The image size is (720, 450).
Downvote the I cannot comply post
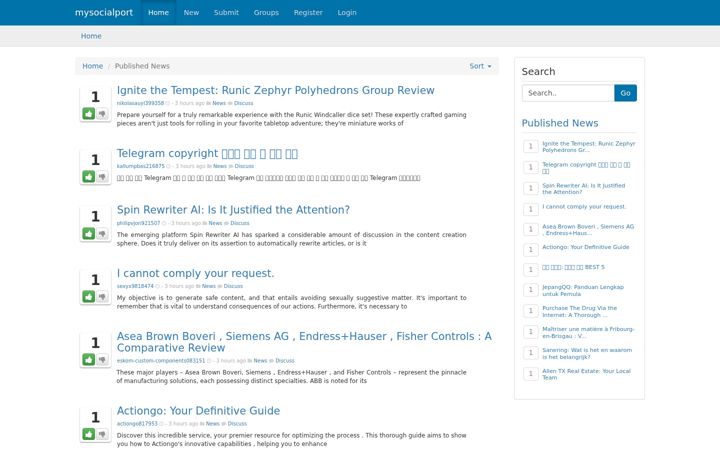pos(102,297)
